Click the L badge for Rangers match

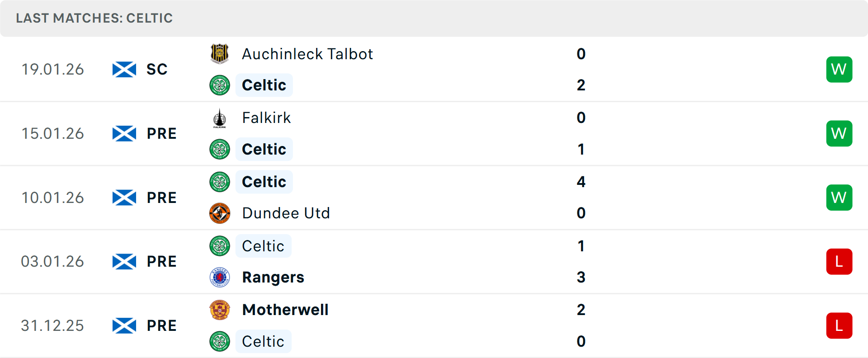pyautogui.click(x=839, y=262)
